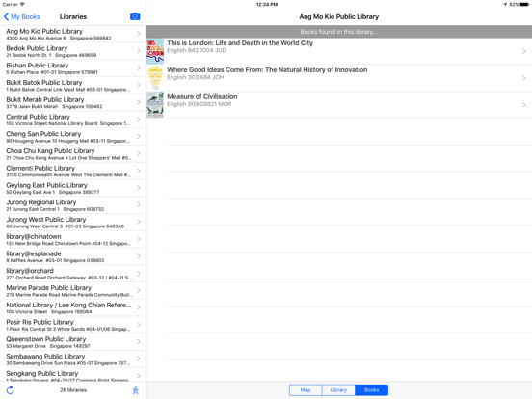Select Bishan Public Library
Viewport: 532px width, 399px height.
[73, 68]
